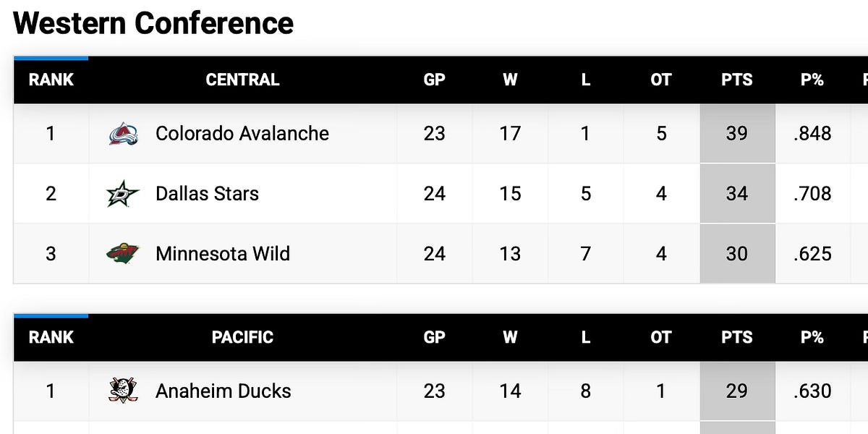Click the Dallas Stars team logo
This screenshot has width=868, height=434.
(x=123, y=194)
